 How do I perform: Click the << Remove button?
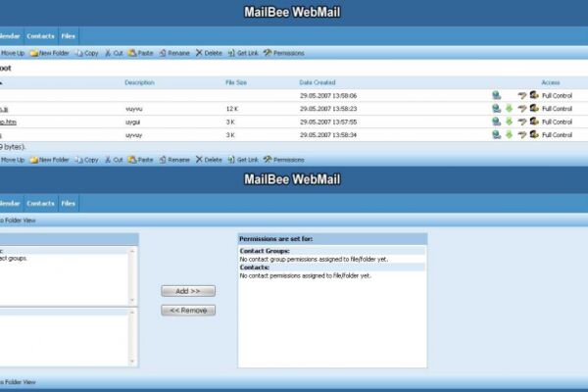click(188, 311)
